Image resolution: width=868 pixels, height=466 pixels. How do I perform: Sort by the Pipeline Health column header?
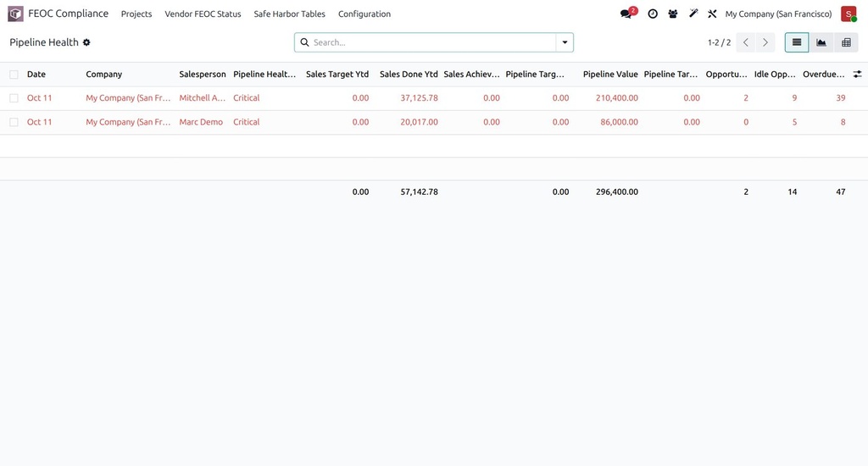[x=264, y=75]
